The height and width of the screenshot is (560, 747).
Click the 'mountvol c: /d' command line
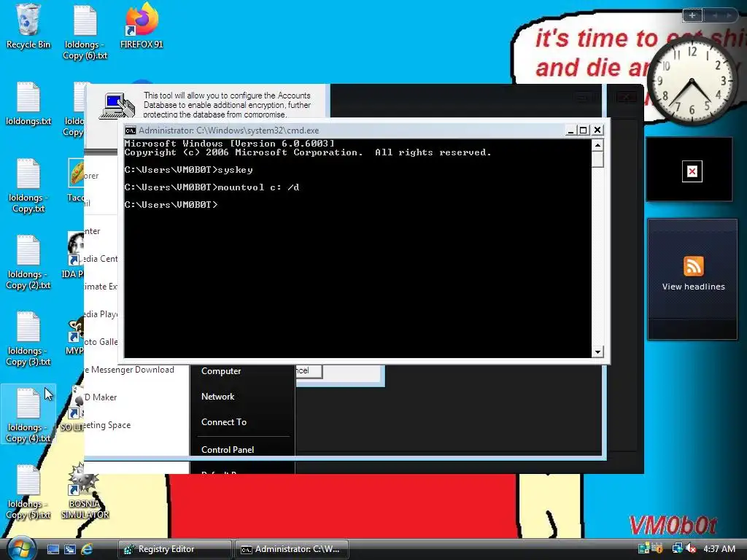click(x=212, y=187)
